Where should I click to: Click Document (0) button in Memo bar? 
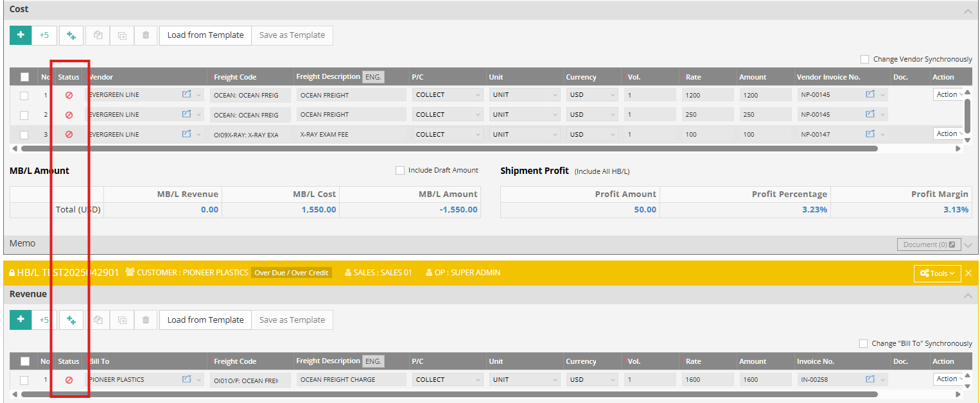click(x=929, y=244)
